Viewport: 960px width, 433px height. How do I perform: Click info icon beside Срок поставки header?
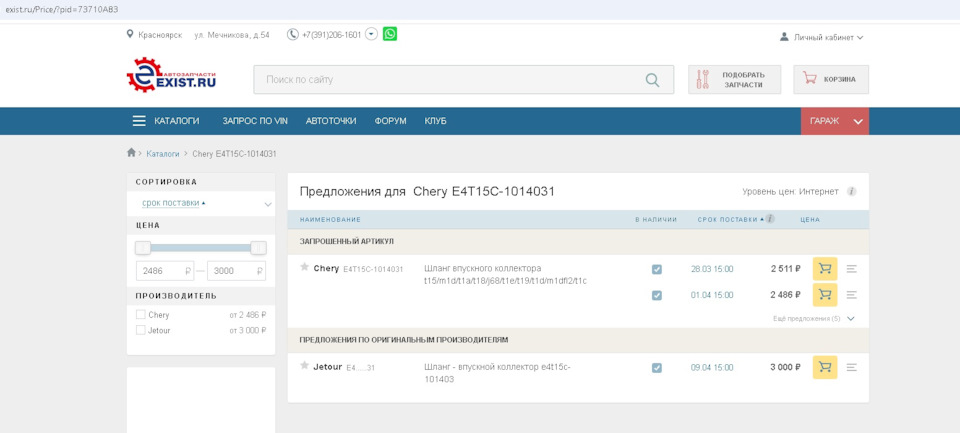click(x=770, y=219)
